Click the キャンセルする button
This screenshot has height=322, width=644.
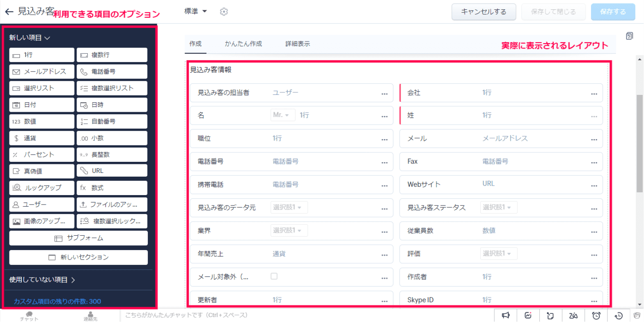point(484,12)
